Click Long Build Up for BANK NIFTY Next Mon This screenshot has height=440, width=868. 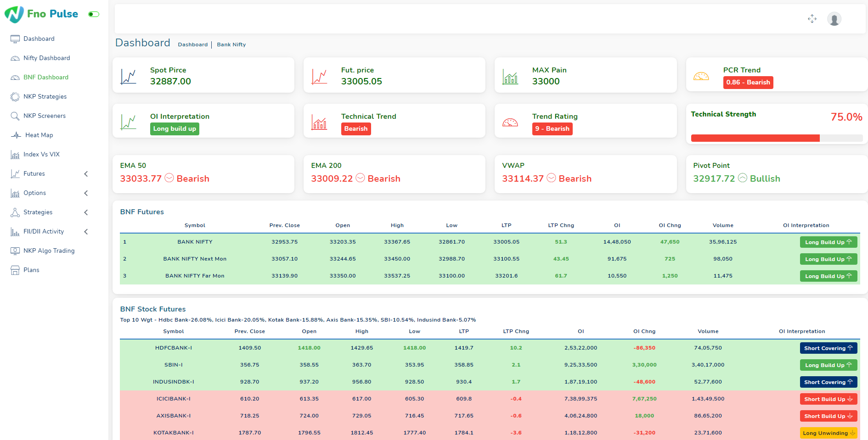point(829,259)
